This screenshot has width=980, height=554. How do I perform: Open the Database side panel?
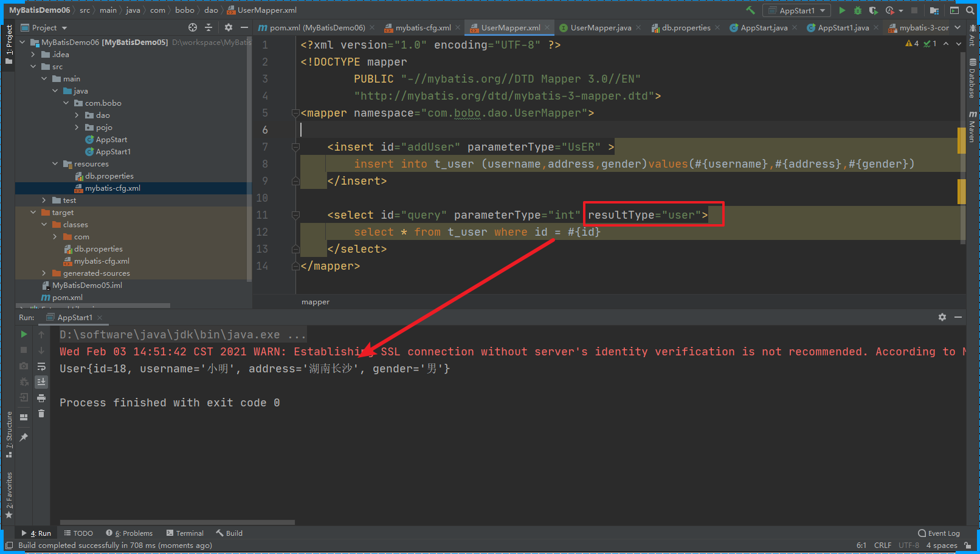click(972, 78)
